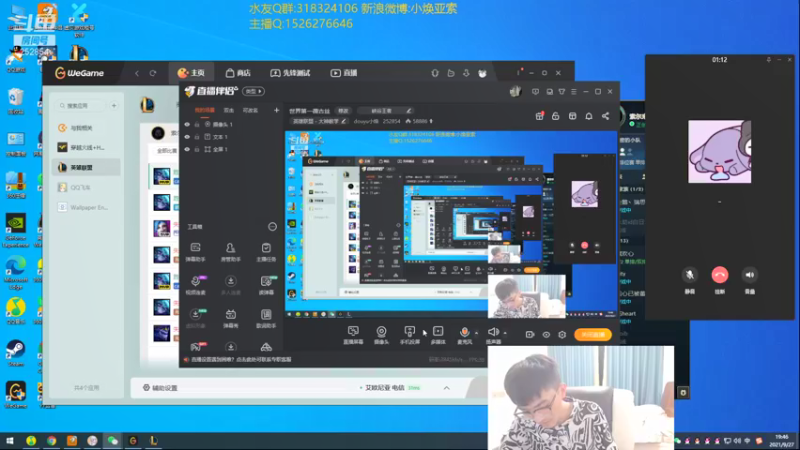Viewport: 800px width, 450px height.
Task: Toggle lock on 全屏 1 source
Action: coord(197,149)
